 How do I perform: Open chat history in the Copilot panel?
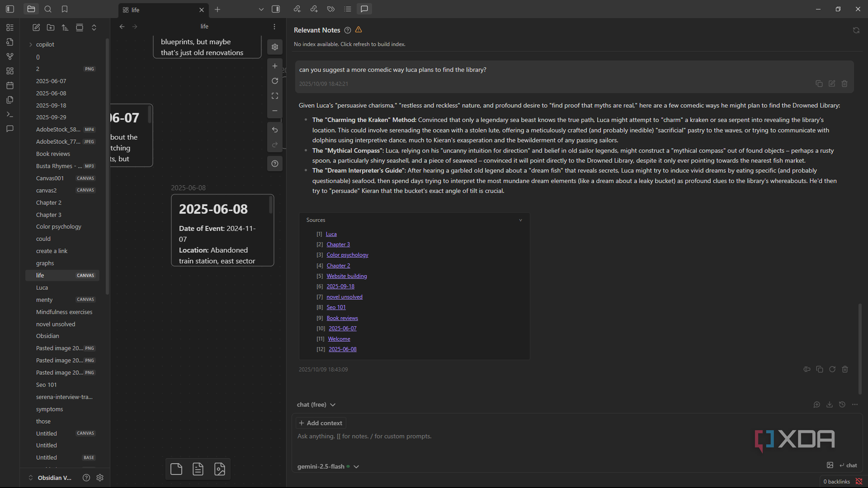point(842,404)
